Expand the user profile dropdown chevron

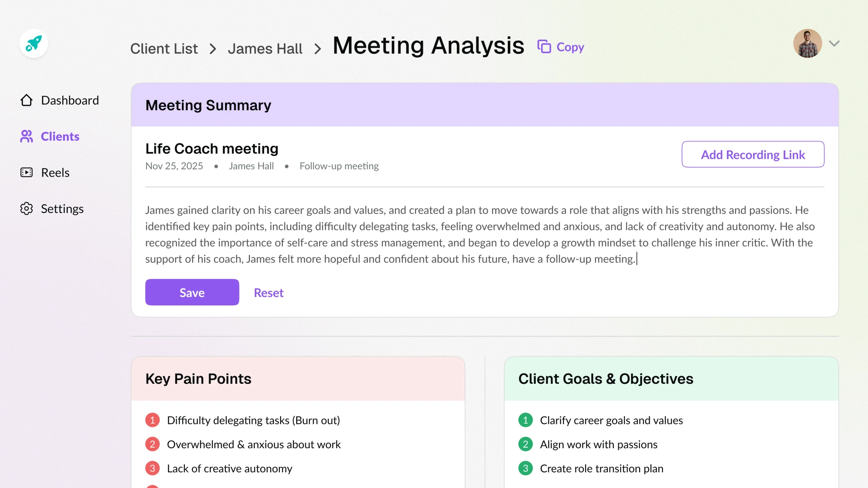pyautogui.click(x=834, y=44)
